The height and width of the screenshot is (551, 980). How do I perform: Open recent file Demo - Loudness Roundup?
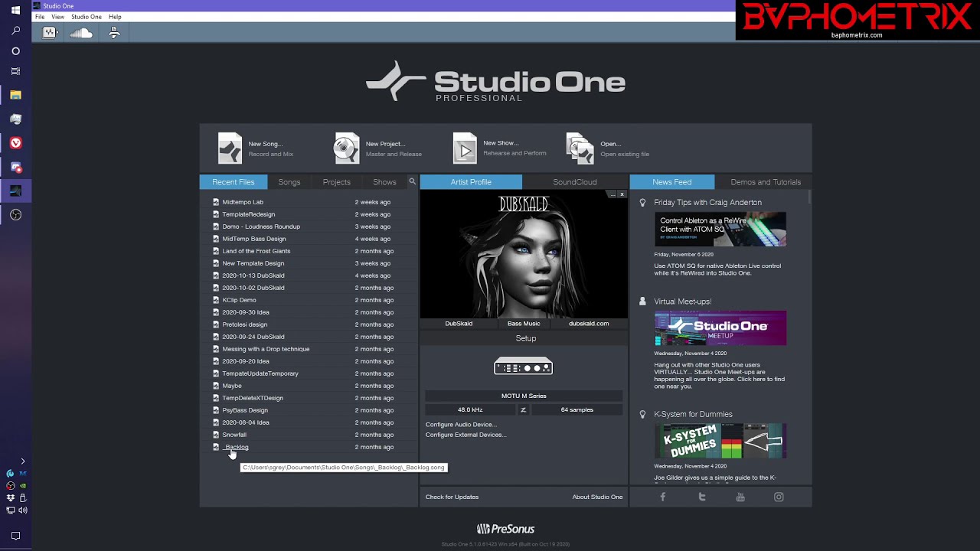point(261,227)
